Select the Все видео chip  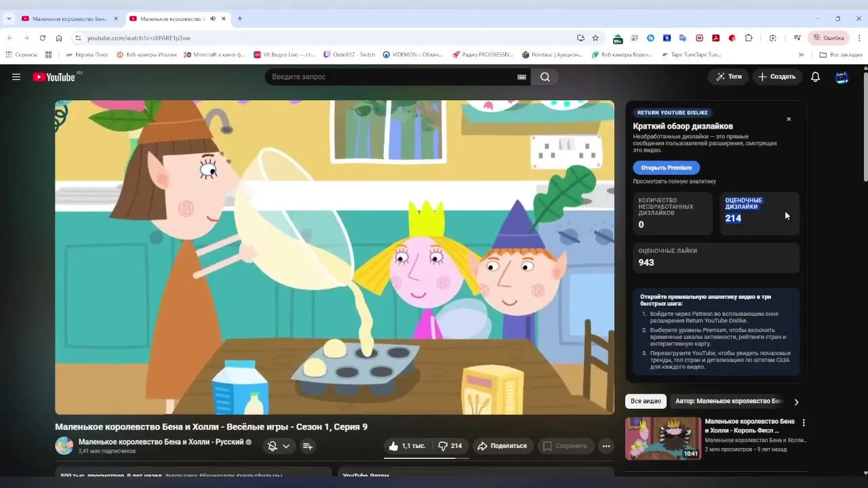click(x=646, y=401)
